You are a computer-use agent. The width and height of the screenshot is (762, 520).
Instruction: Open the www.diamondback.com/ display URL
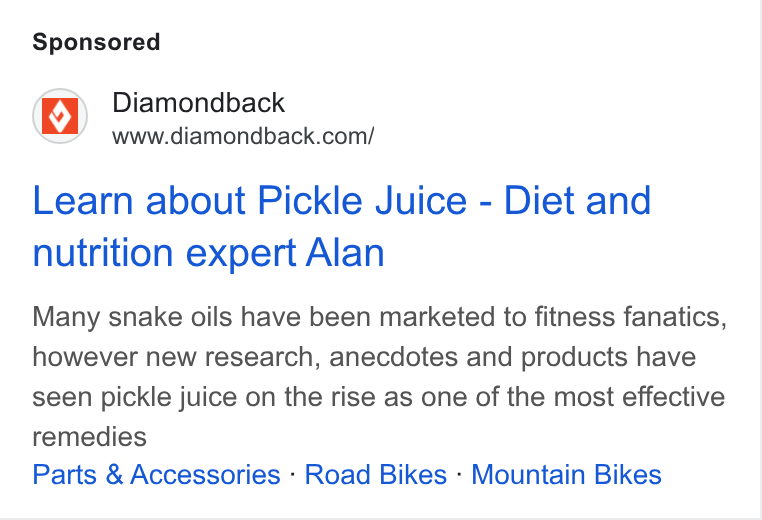tap(243, 136)
